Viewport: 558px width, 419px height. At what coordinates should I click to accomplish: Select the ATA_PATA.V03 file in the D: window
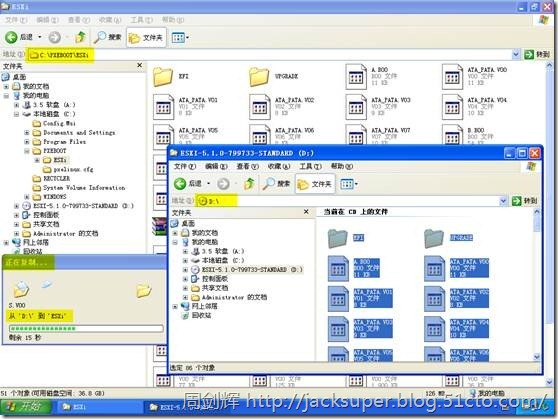[x=360, y=329]
